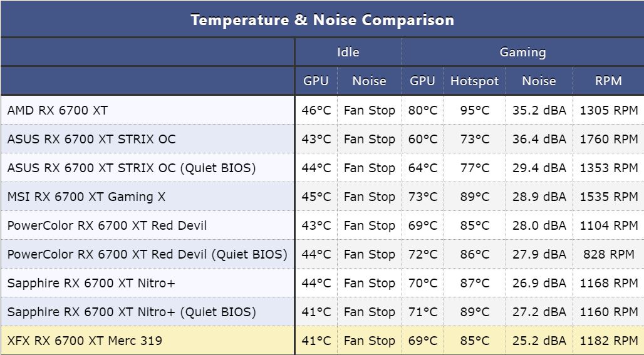This screenshot has width=644, height=355.
Task: Click the 25.2 dBA value for XFX
Action: (x=539, y=341)
